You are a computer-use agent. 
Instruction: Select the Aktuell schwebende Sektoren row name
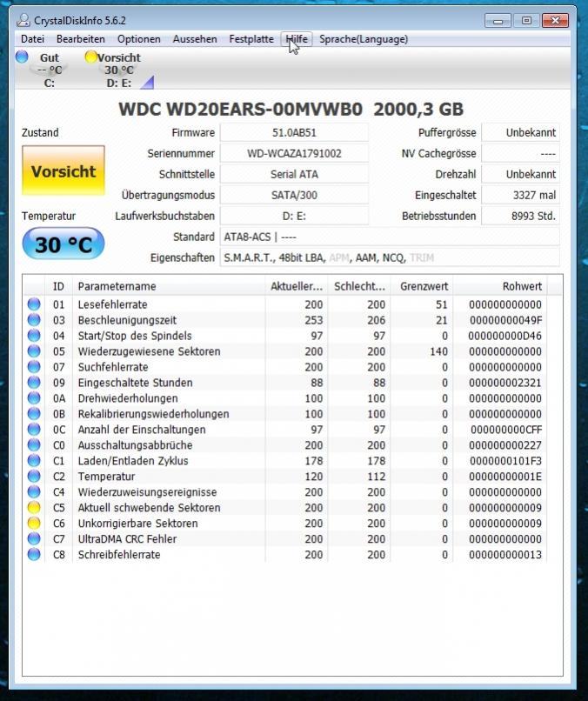click(x=149, y=508)
